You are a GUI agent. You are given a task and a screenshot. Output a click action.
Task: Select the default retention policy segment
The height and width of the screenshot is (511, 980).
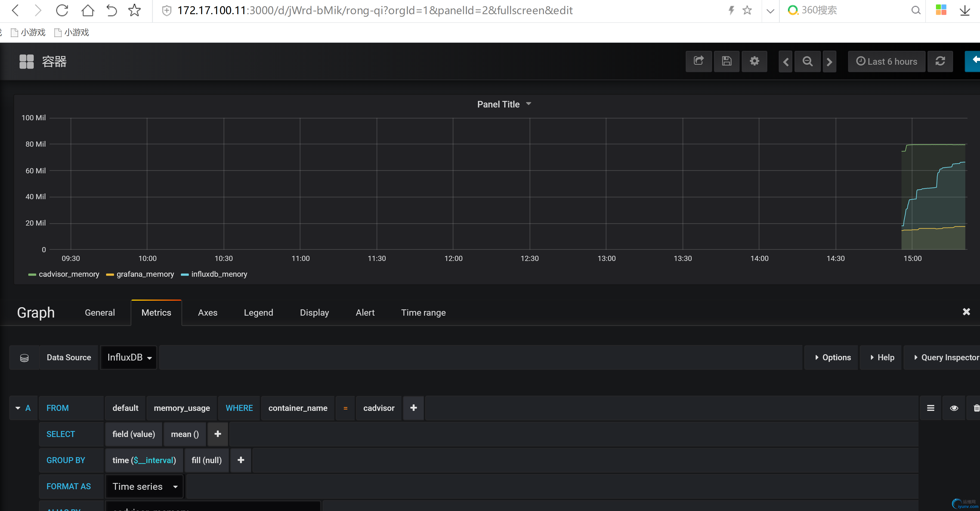click(x=125, y=408)
